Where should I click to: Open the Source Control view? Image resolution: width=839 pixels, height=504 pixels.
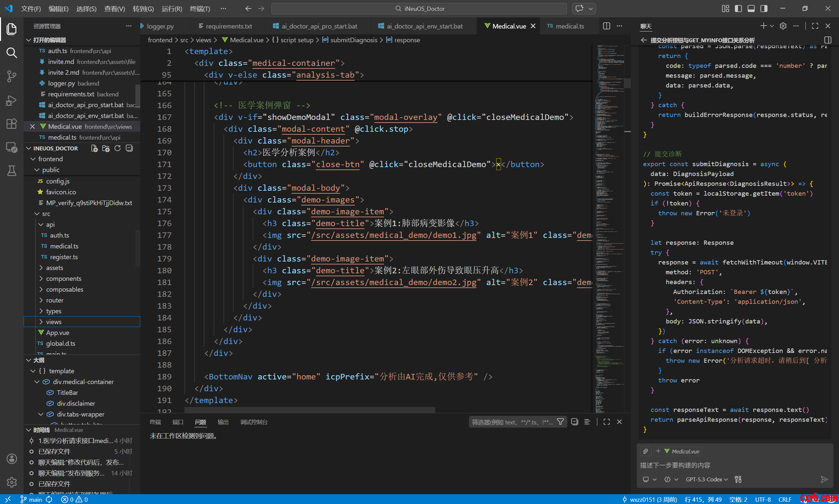click(11, 76)
